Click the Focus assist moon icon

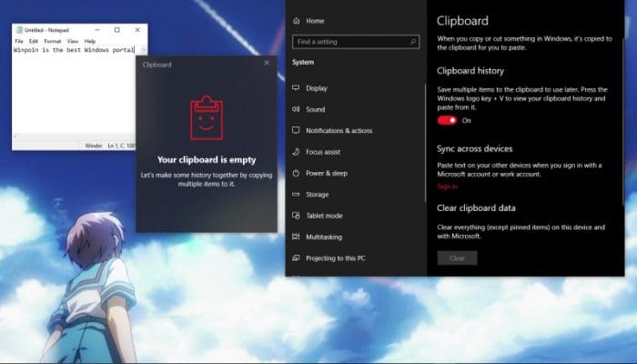point(297,152)
